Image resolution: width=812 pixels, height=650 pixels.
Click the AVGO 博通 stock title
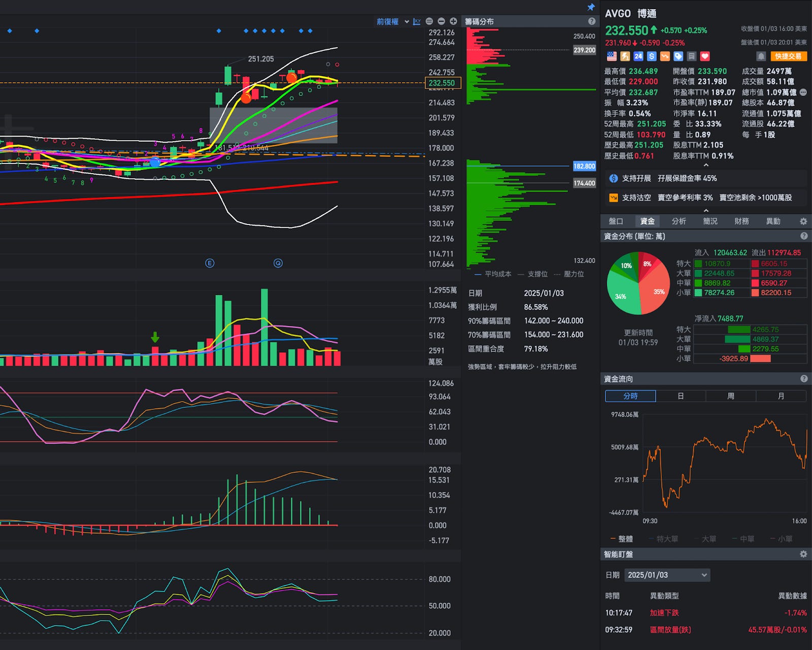click(631, 14)
